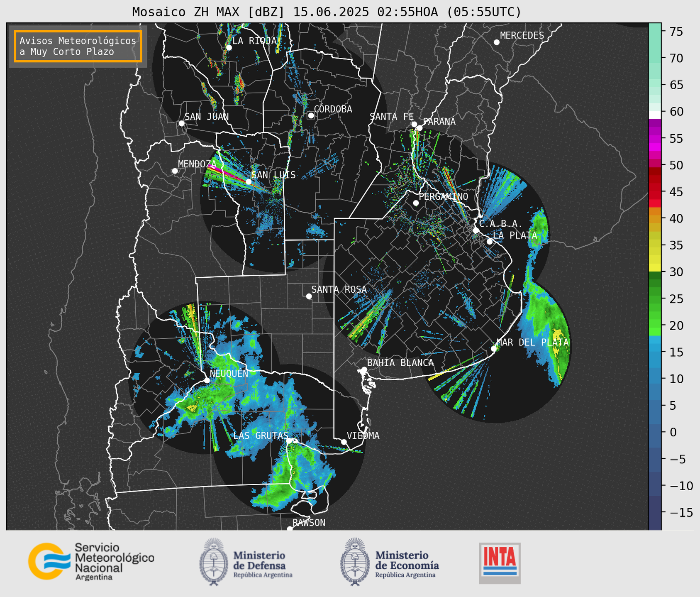The height and width of the screenshot is (597, 700).
Task: Click the SAN JUAN city marker dot
Action: click(x=181, y=123)
